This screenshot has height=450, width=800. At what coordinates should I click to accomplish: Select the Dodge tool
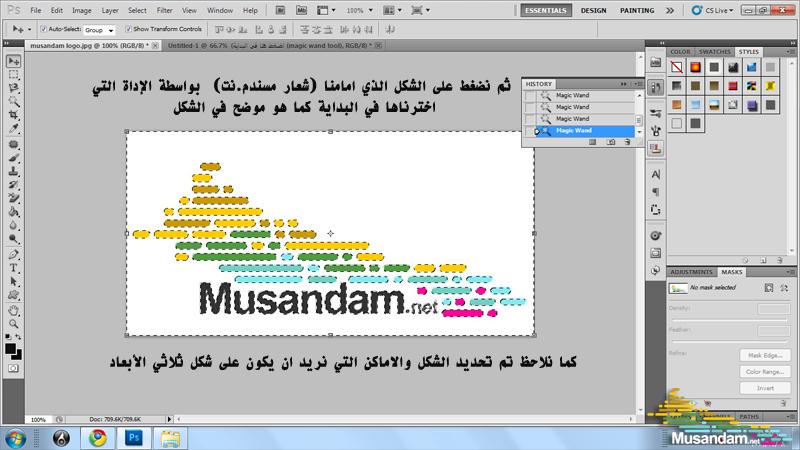click(x=13, y=238)
